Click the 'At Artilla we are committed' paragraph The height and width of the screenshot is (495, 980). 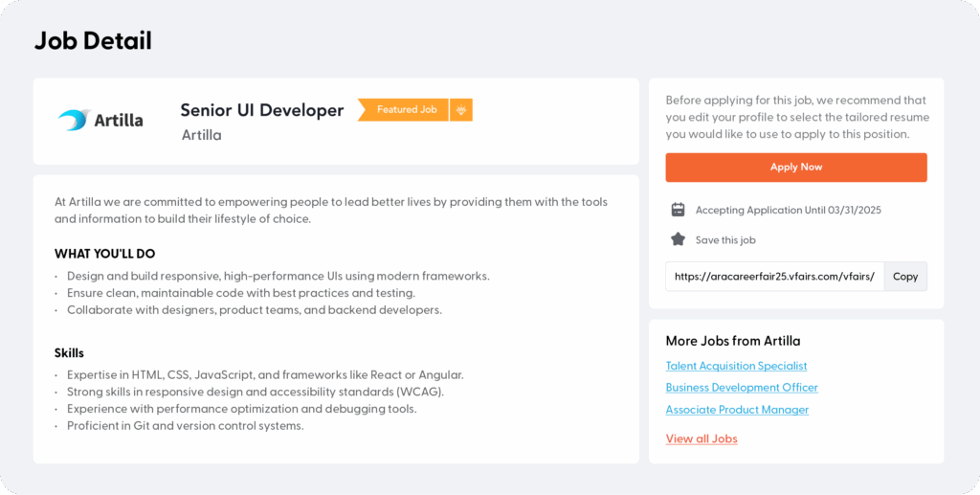331,211
